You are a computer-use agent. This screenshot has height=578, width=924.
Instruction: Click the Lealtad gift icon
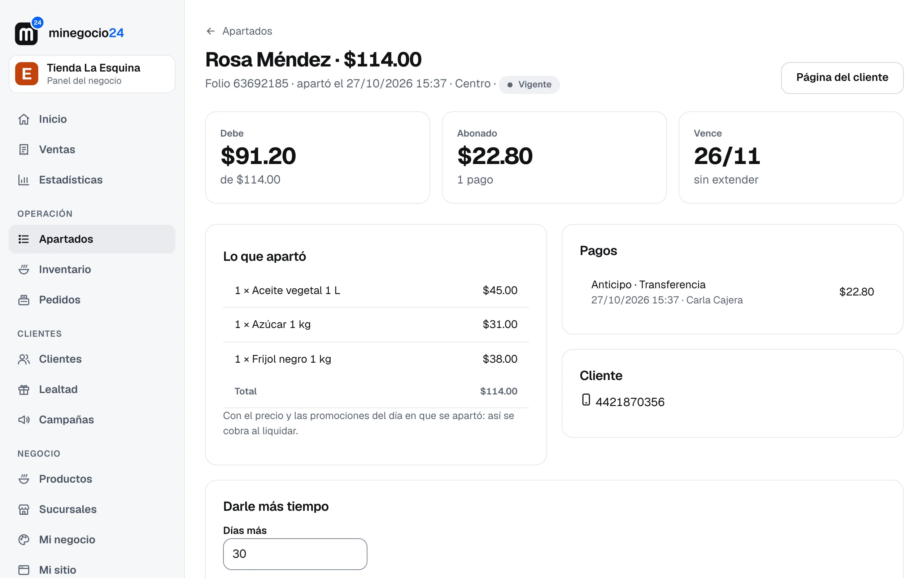point(24,389)
